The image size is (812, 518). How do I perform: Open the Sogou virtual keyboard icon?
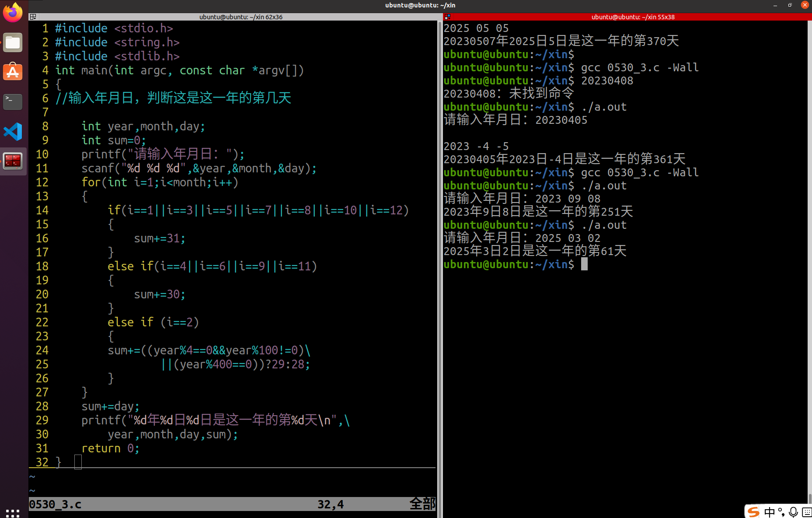807,511
